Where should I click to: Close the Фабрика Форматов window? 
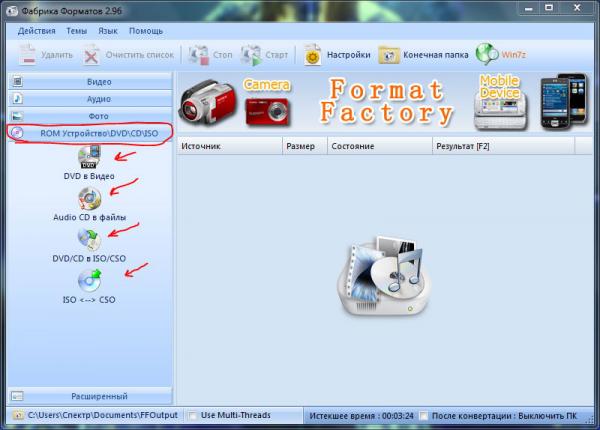point(577,8)
